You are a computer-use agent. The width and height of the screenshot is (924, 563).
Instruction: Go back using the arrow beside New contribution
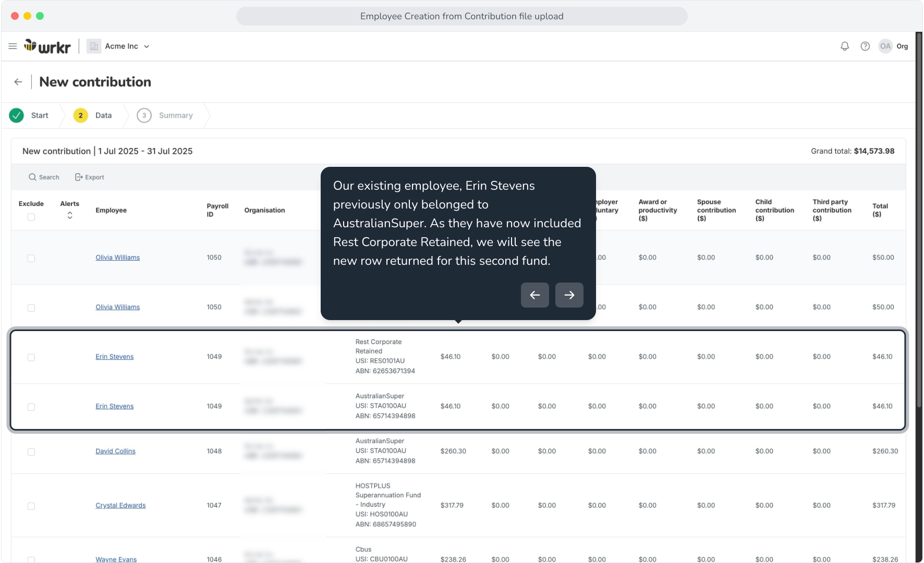coord(18,82)
